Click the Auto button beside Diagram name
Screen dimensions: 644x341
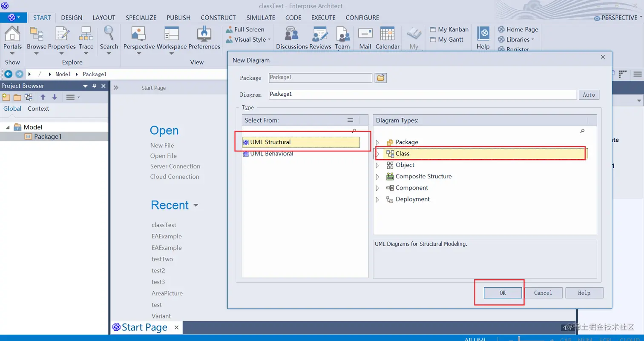click(x=589, y=95)
